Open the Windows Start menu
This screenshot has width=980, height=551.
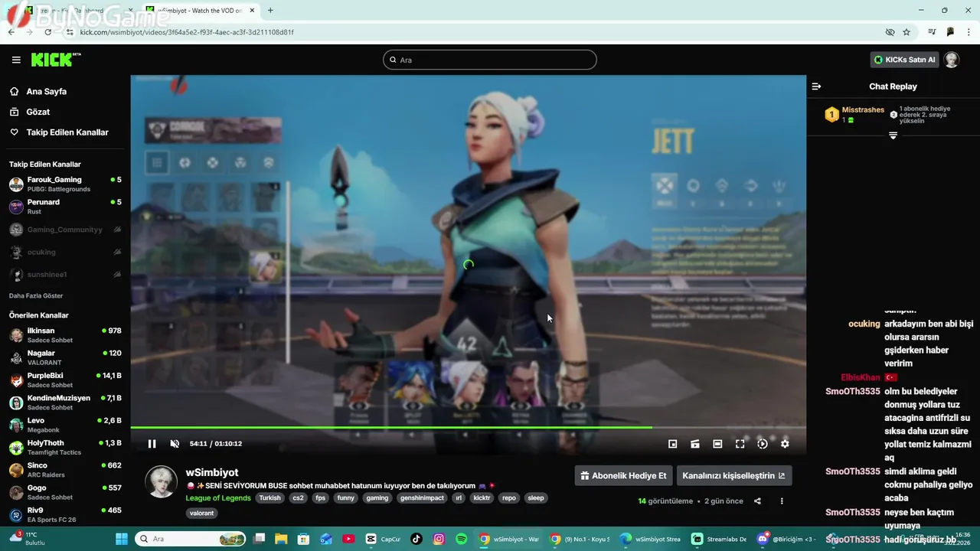[x=123, y=539]
